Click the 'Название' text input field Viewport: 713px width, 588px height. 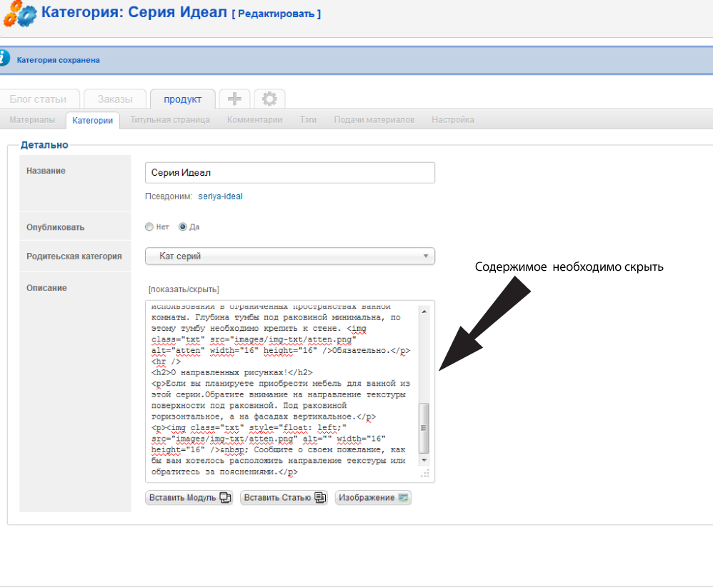click(x=289, y=173)
